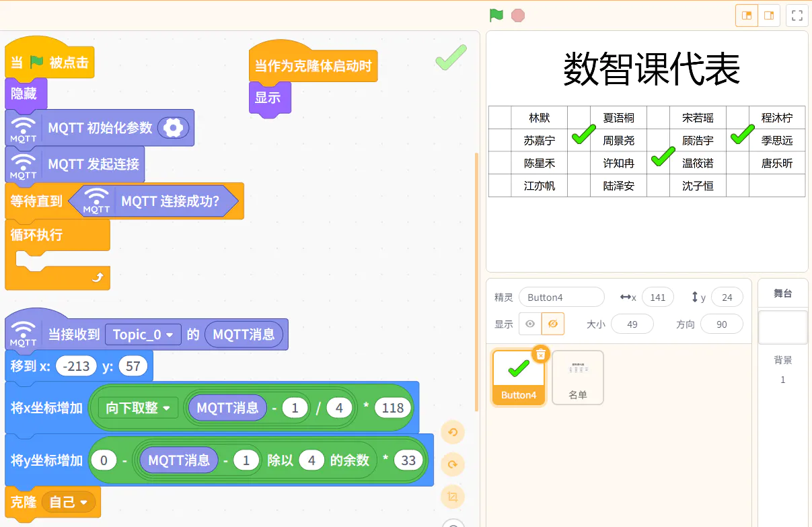Show the sprite using eye icon

click(530, 324)
